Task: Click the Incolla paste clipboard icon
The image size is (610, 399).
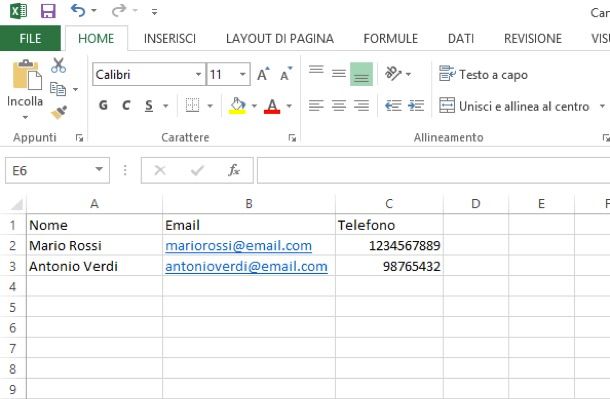Action: (x=27, y=75)
